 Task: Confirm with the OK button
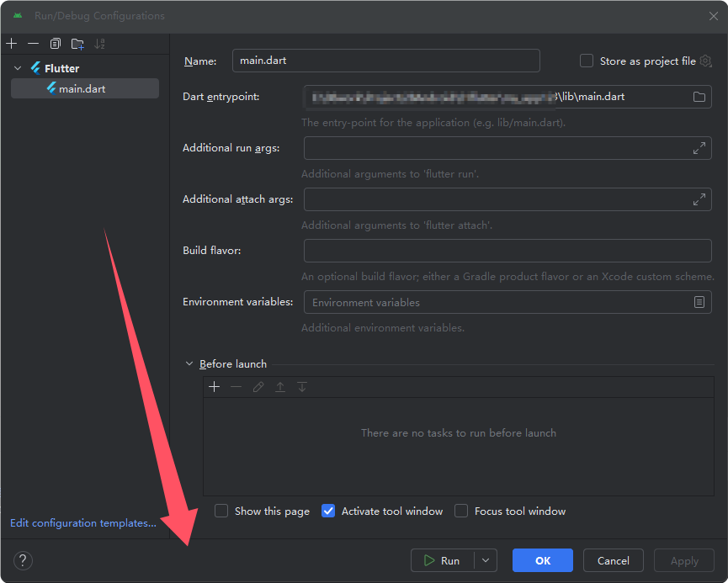[x=542, y=560]
